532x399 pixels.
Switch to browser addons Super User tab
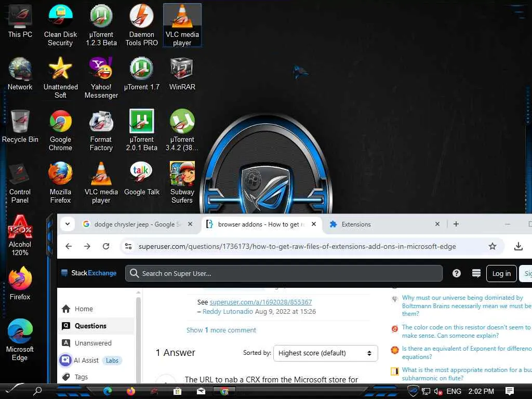click(x=261, y=224)
